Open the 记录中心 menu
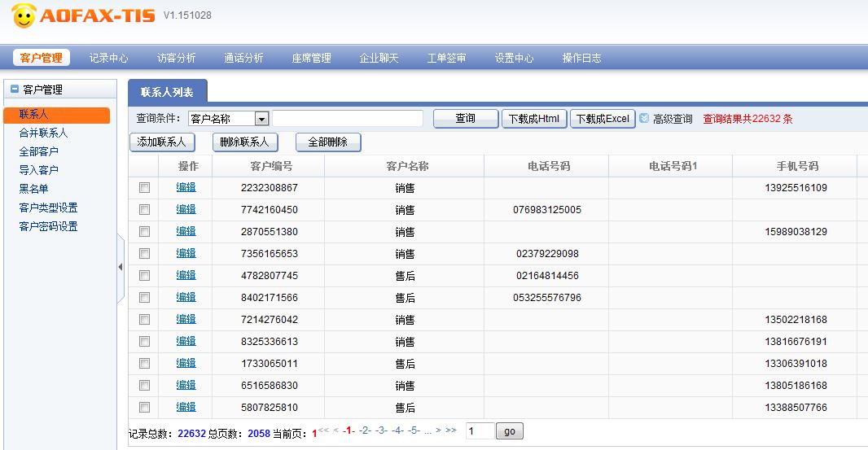This screenshot has width=868, height=450. [108, 58]
